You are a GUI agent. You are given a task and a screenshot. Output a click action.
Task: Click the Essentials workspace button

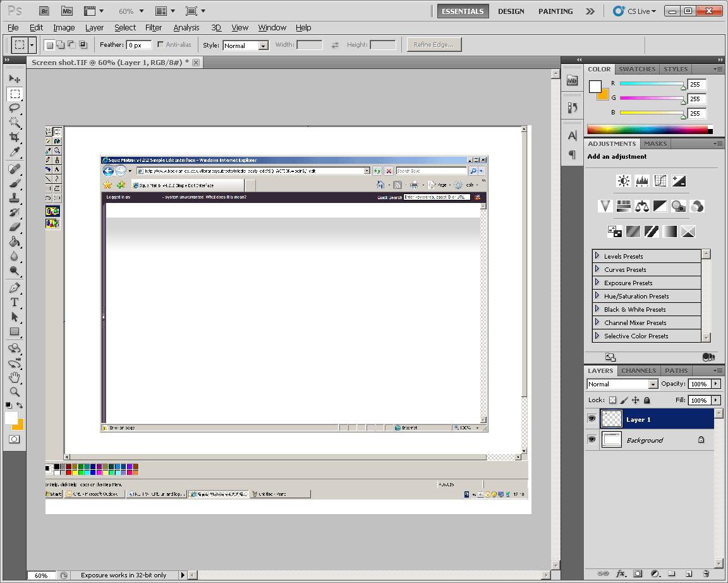pos(463,11)
